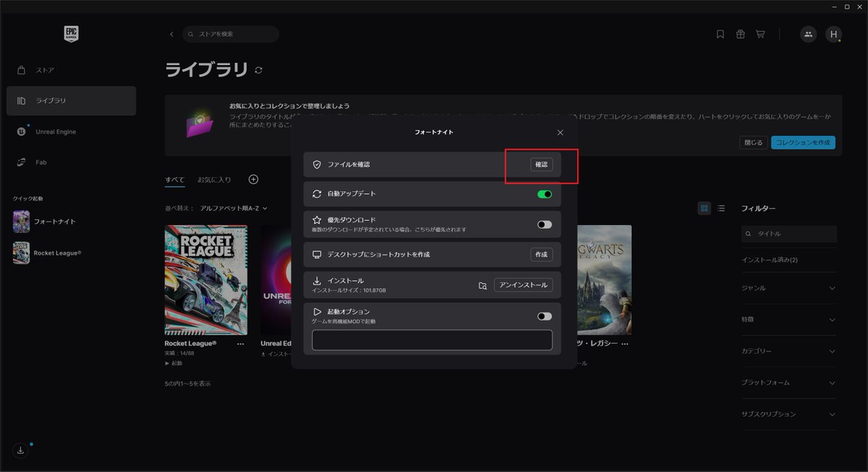This screenshot has width=868, height=472.
Task: Open the downloads icon in sidebar
Action: point(20,450)
